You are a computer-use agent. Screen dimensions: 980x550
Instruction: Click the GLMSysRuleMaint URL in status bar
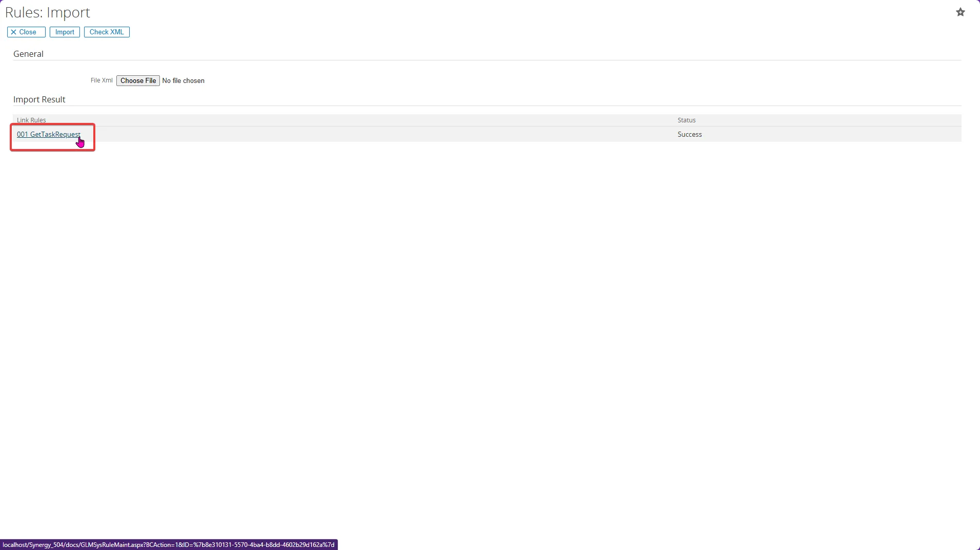click(169, 544)
